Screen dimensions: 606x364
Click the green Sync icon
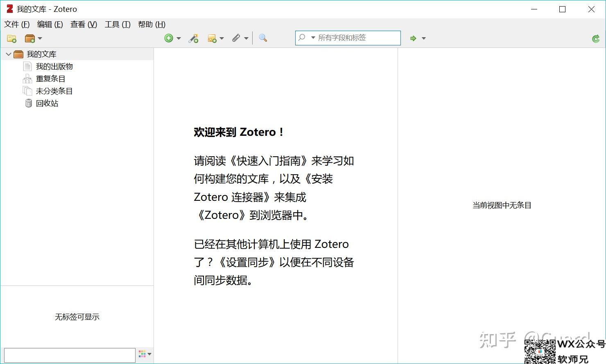(x=596, y=38)
